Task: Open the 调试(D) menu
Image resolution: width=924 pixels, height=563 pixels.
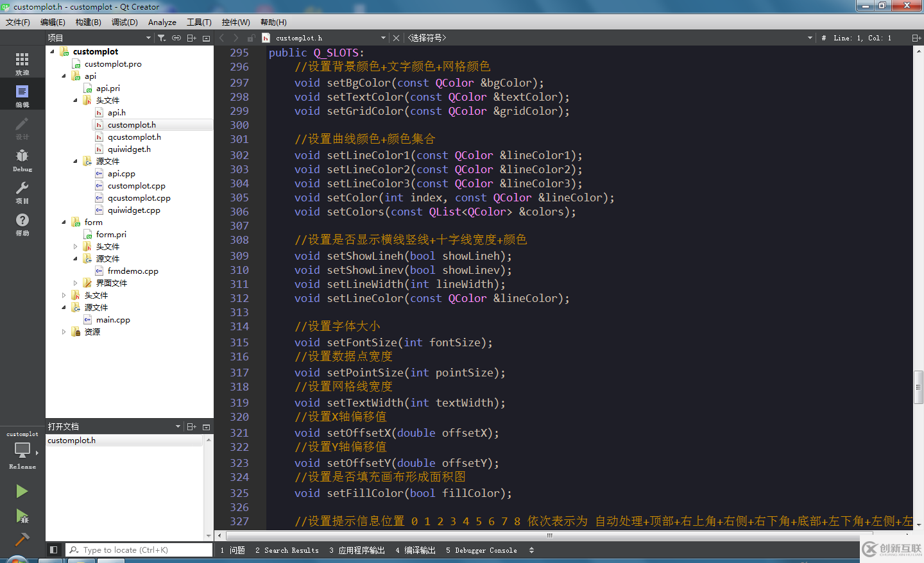Action: [124, 22]
